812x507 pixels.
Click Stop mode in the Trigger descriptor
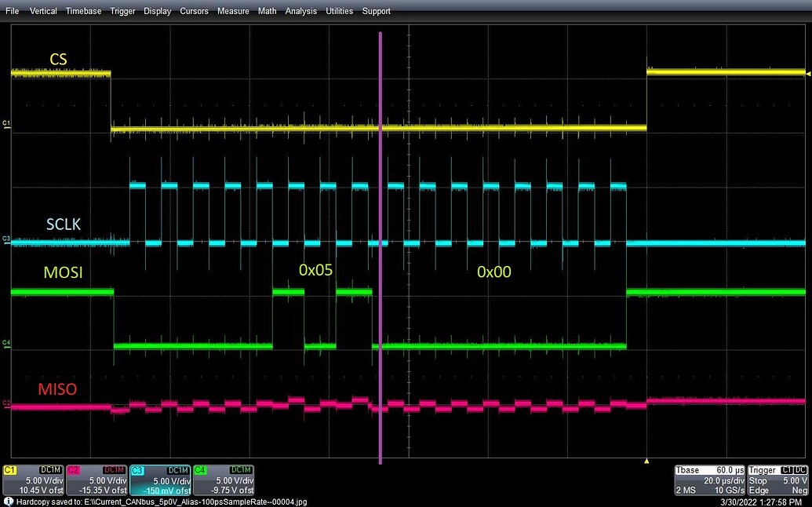[x=758, y=480]
